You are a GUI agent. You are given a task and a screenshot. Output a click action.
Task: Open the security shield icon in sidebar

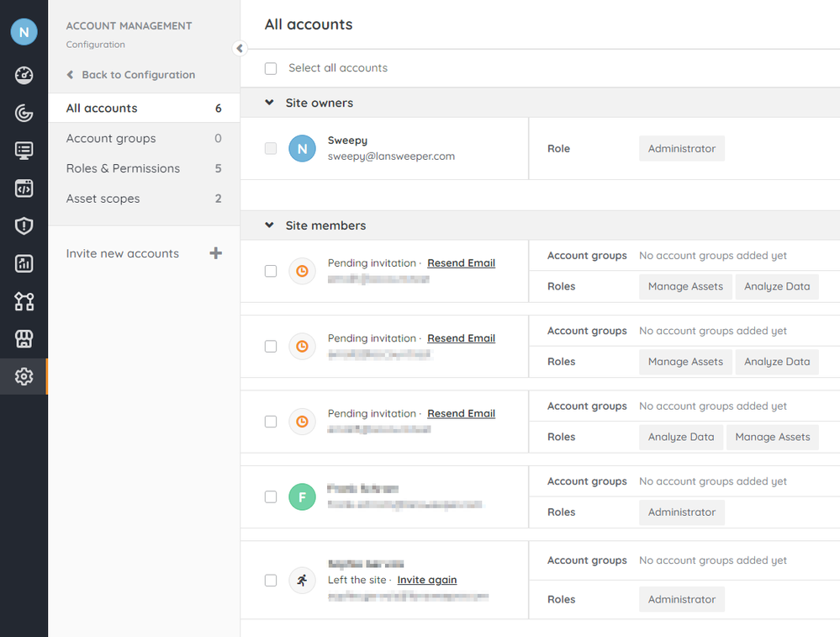click(24, 226)
